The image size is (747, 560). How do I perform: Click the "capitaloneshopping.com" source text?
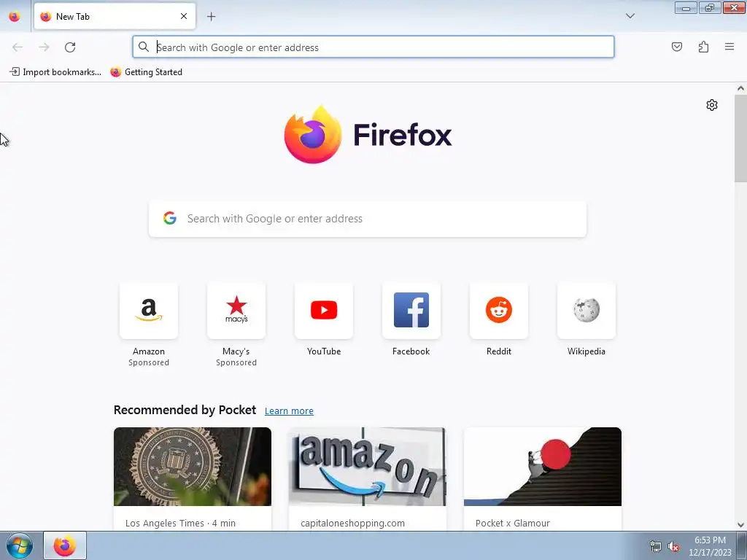(x=352, y=523)
